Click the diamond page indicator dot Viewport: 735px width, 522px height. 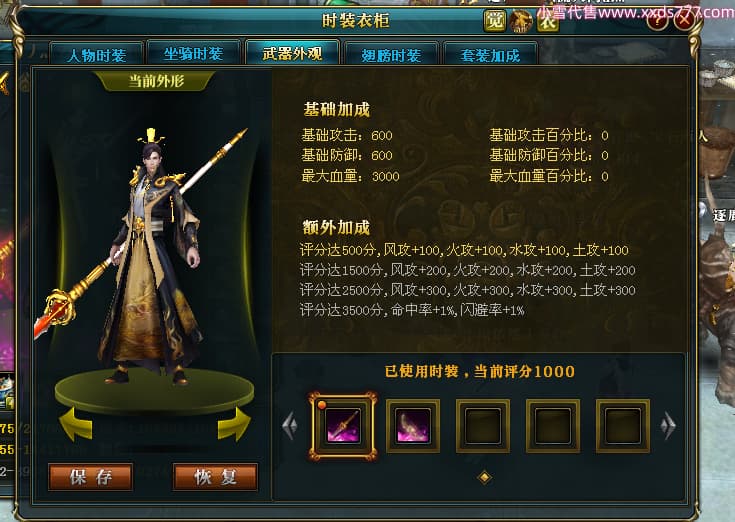click(x=484, y=477)
